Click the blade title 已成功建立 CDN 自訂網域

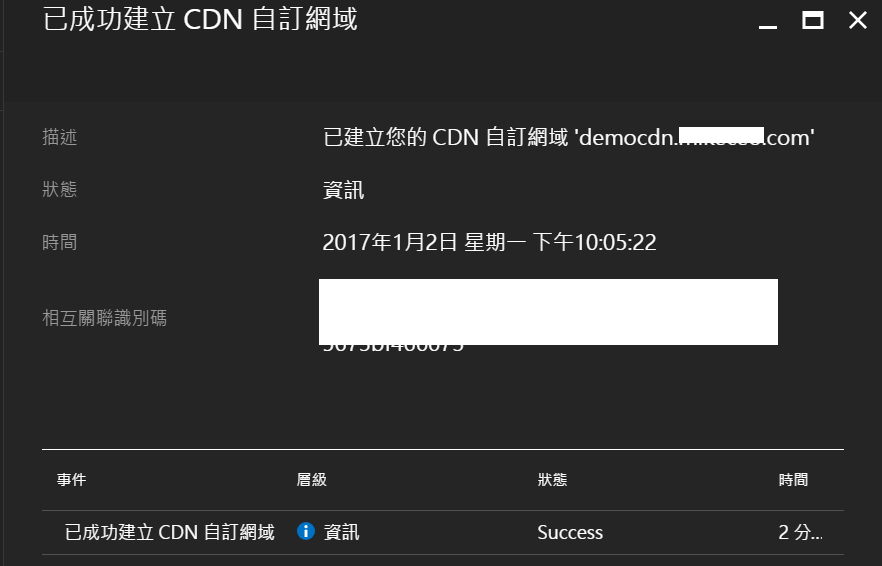click(200, 20)
